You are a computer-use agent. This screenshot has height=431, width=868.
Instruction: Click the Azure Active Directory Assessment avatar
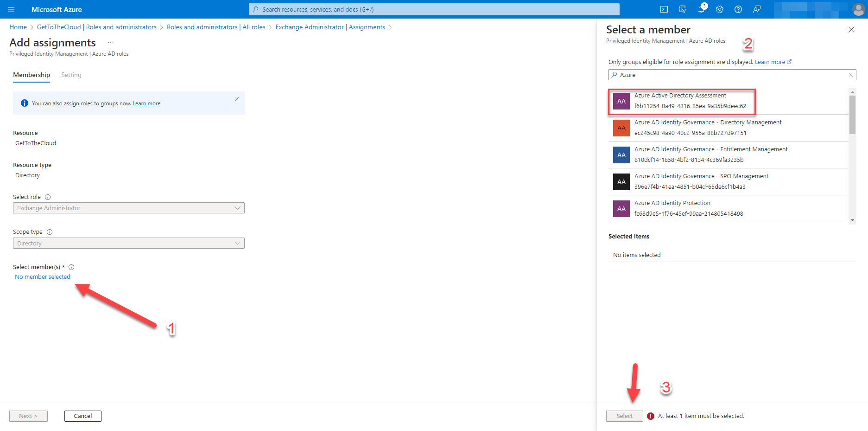(621, 101)
